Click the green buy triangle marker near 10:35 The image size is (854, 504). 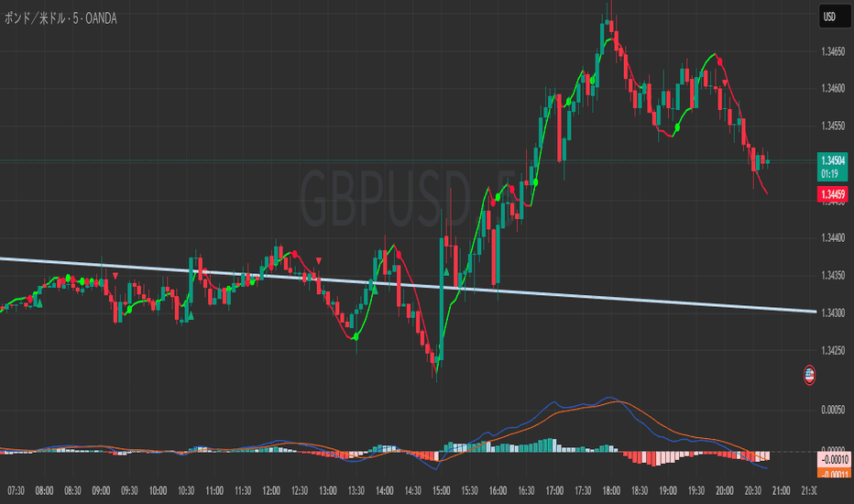[191, 314]
